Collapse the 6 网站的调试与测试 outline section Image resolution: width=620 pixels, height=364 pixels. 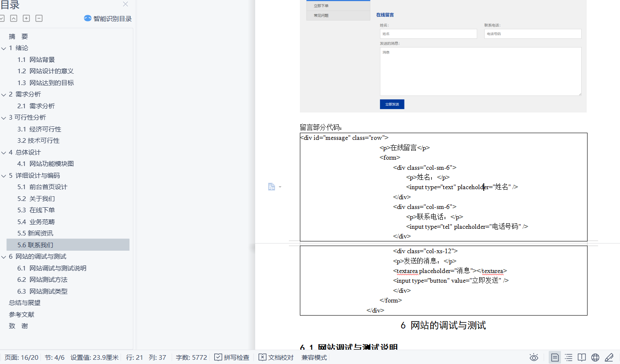coord(4,257)
